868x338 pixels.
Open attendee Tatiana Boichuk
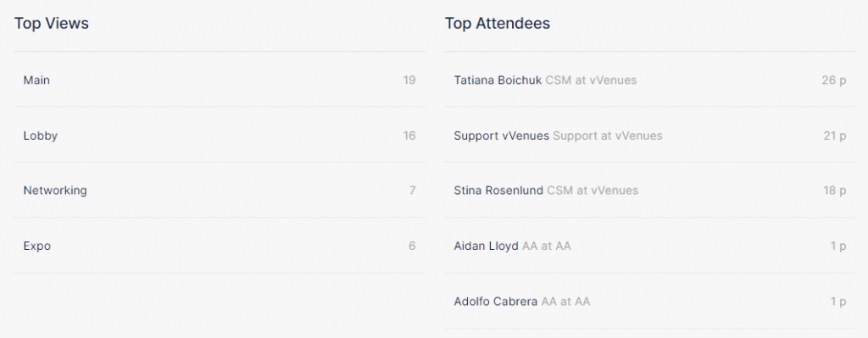pos(650,80)
